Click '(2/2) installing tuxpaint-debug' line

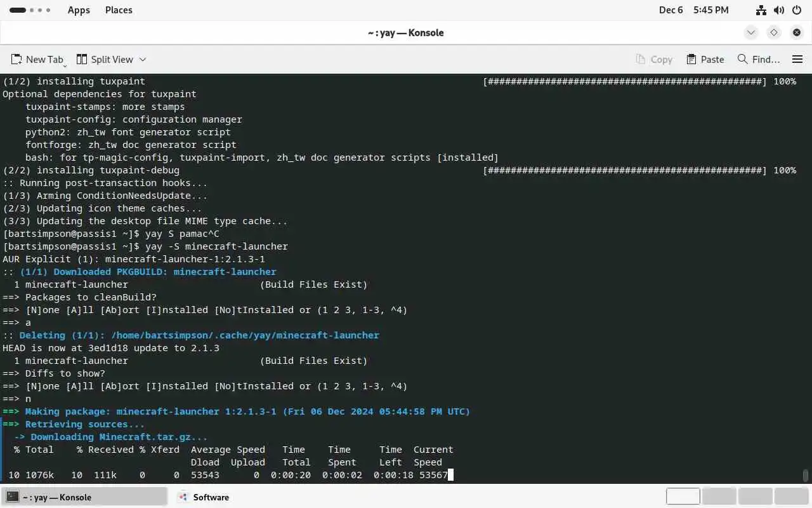tap(400, 170)
